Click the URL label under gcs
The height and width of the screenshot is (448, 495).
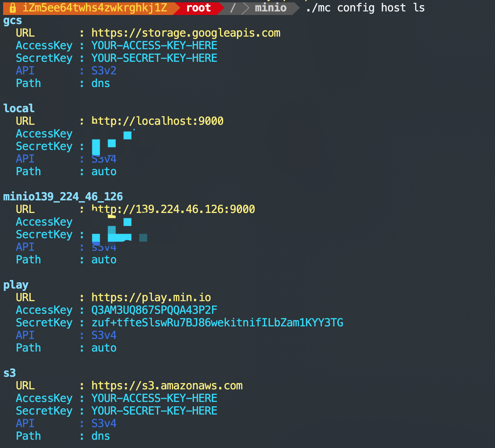tap(25, 33)
